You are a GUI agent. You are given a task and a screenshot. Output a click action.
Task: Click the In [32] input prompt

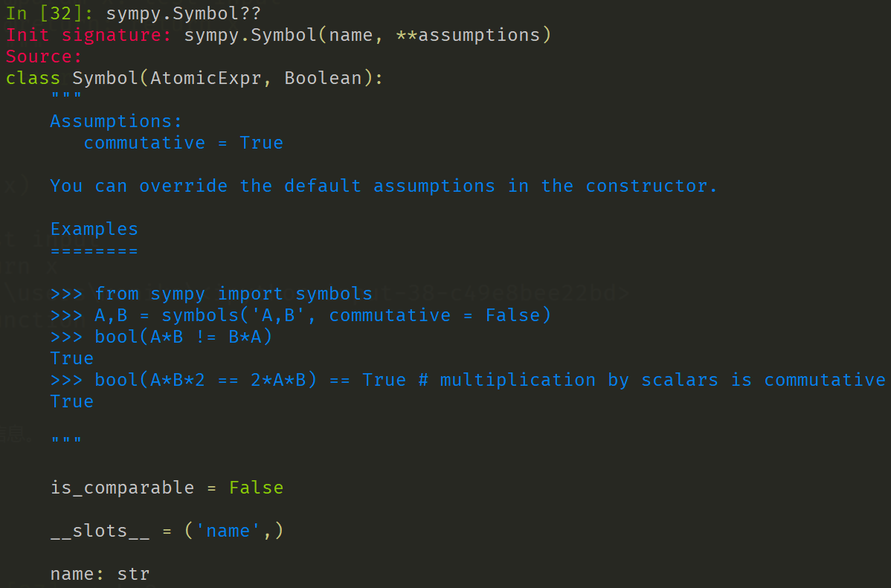pos(50,13)
